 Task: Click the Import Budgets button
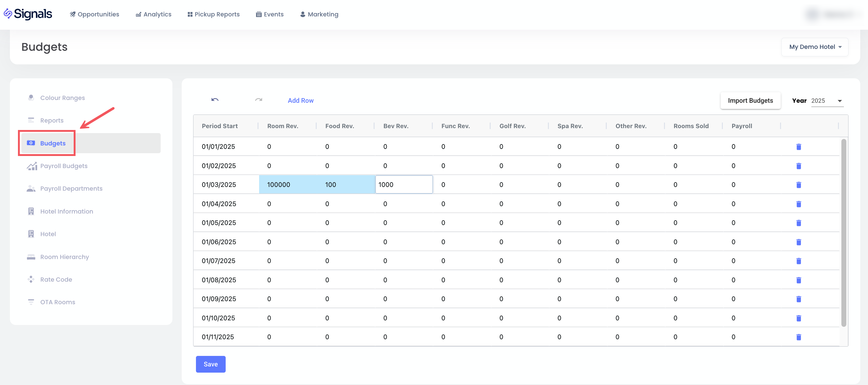pyautogui.click(x=750, y=100)
